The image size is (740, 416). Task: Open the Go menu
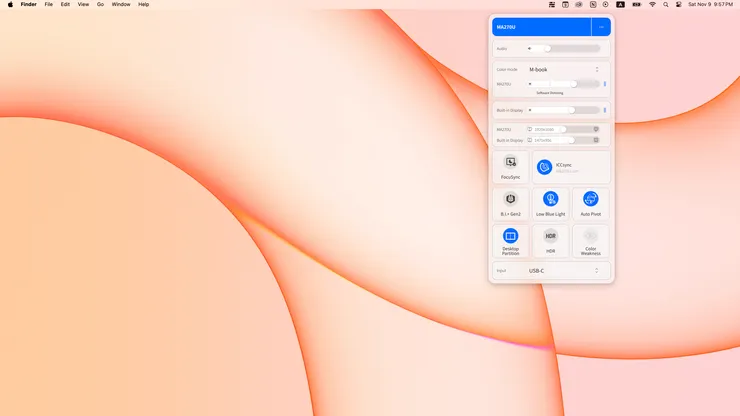click(x=100, y=4)
